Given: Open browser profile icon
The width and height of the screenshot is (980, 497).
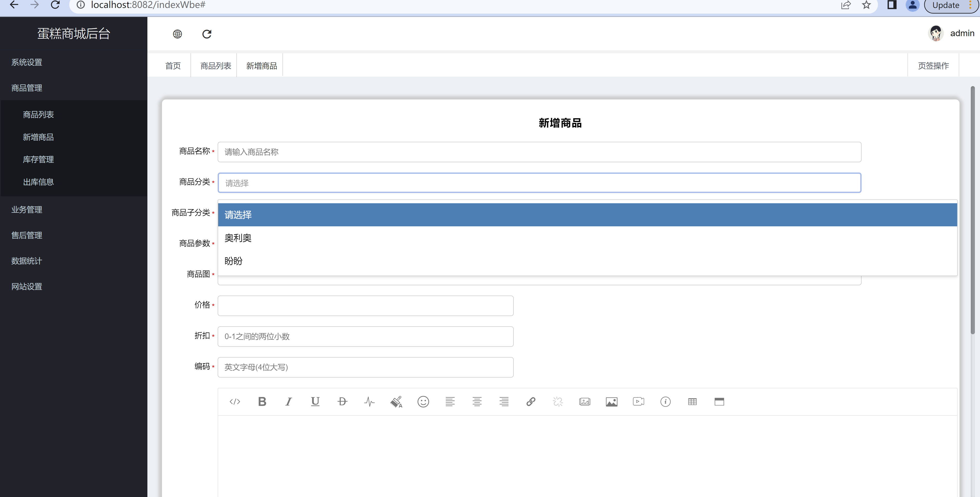Looking at the screenshot, I should pos(913,5).
